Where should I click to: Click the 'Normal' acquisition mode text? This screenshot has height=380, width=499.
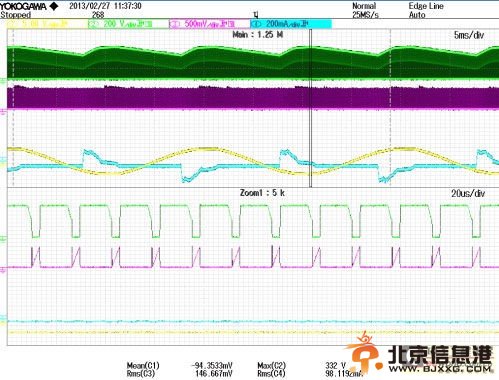pyautogui.click(x=364, y=6)
